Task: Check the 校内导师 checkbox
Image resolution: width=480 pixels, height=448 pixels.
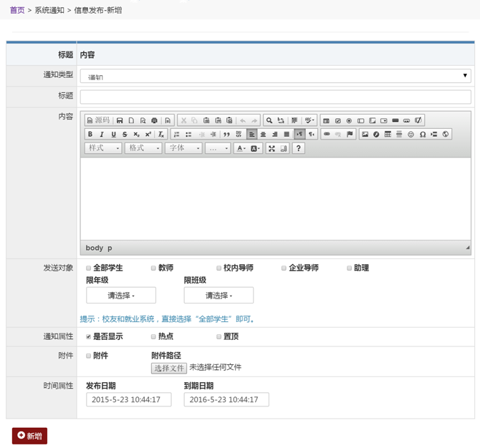Action: click(x=219, y=268)
